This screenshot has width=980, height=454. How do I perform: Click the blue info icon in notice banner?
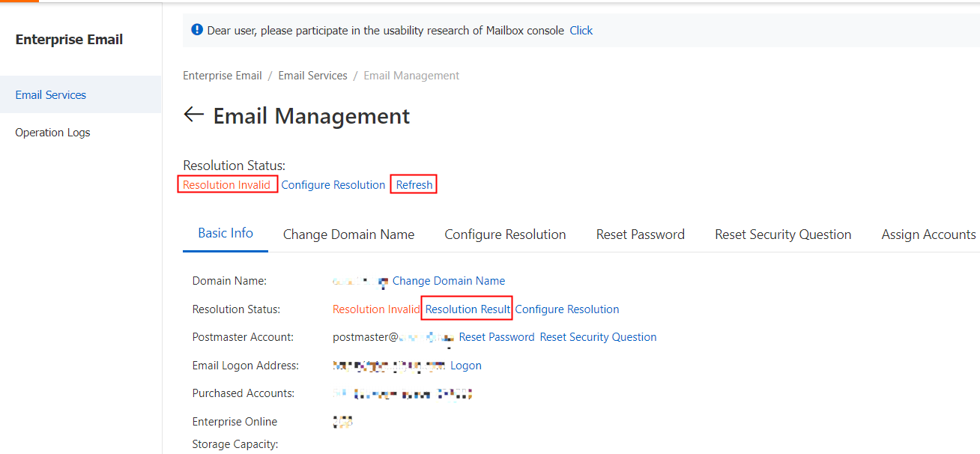point(197,30)
